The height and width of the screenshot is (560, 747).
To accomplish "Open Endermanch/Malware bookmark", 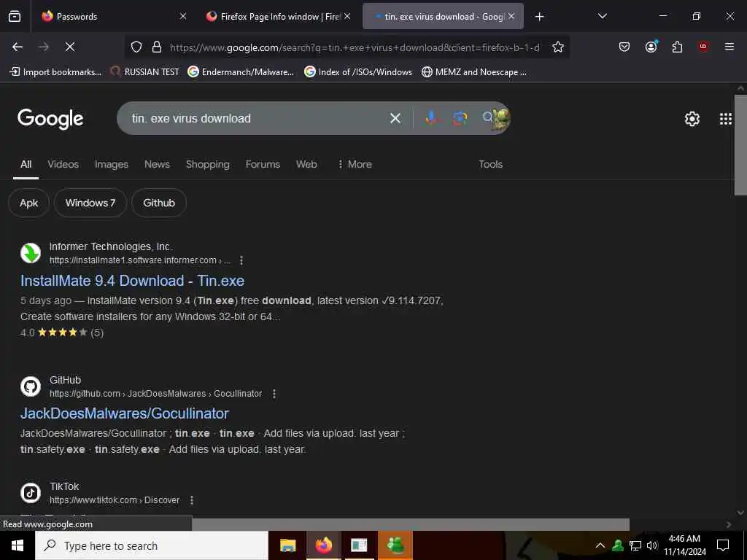I will point(241,72).
